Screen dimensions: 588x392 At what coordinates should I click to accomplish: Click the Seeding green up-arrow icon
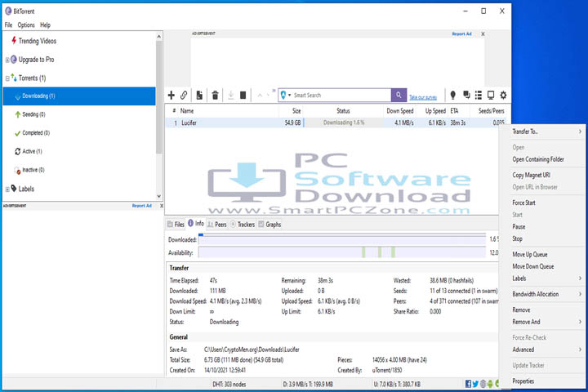click(18, 114)
